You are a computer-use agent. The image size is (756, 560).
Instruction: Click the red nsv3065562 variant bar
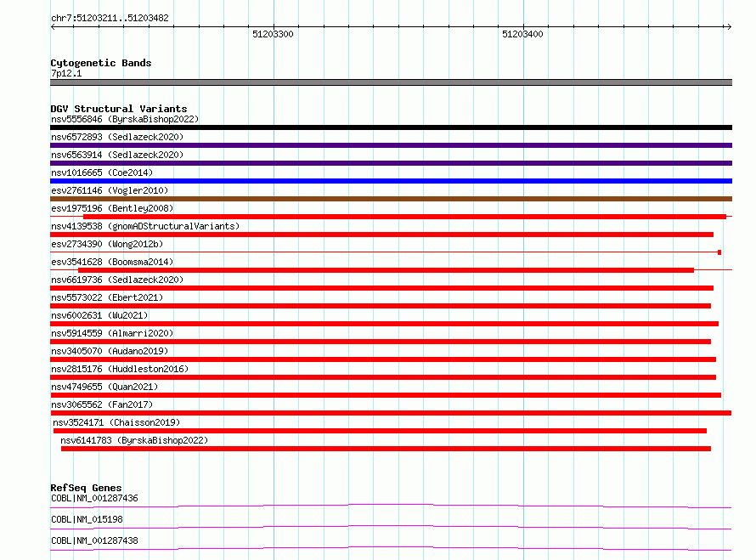[391, 413]
